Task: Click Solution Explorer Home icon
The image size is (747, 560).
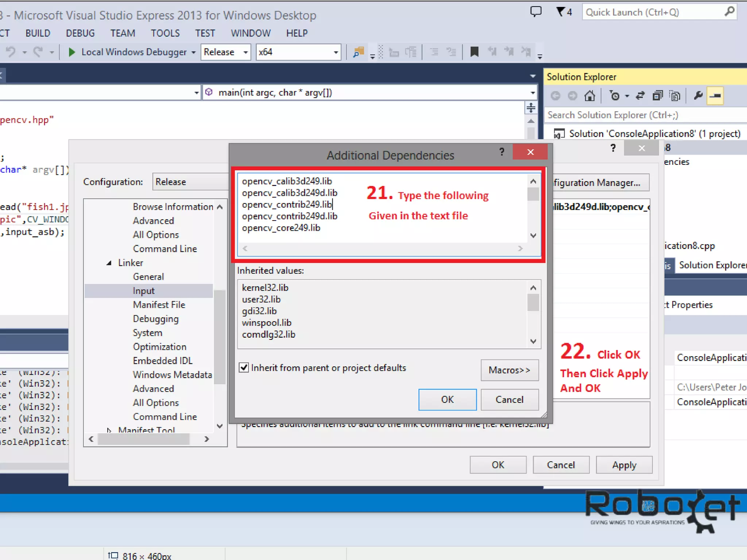Action: click(590, 96)
